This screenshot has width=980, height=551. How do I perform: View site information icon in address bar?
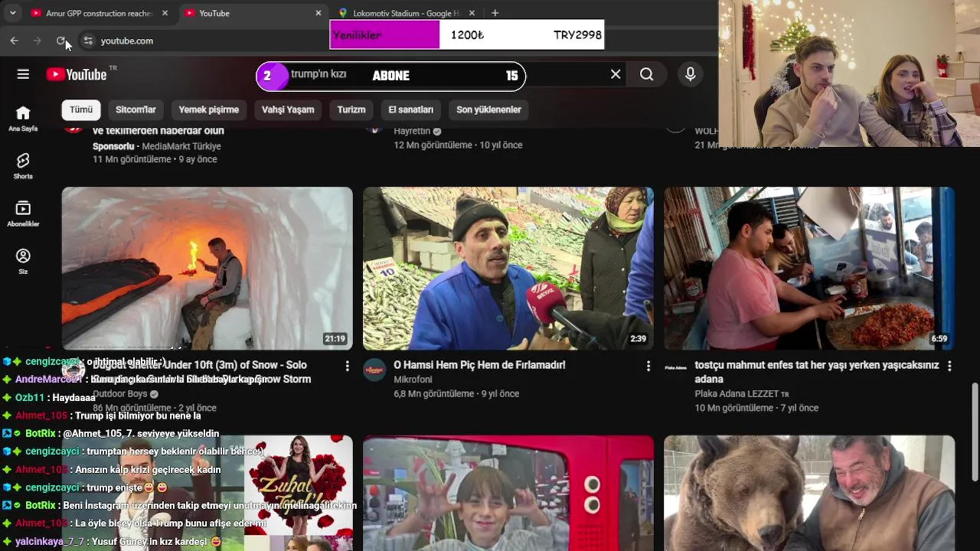tap(88, 41)
